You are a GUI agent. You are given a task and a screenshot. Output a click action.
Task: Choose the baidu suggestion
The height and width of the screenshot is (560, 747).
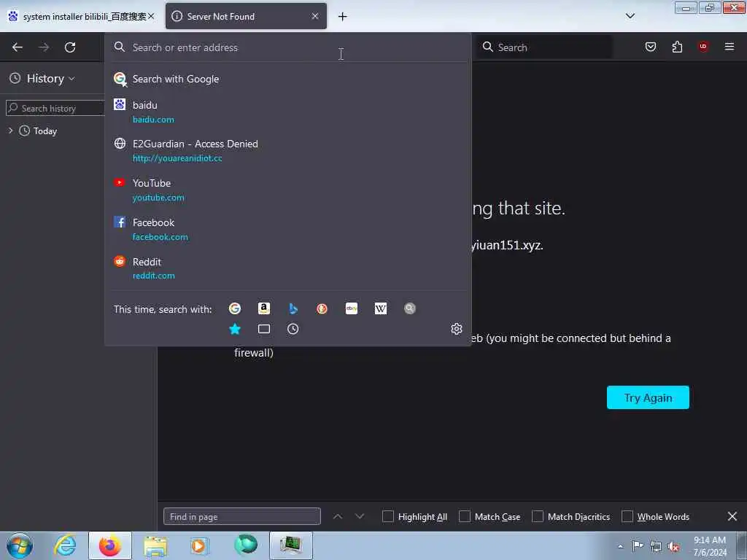(287, 112)
